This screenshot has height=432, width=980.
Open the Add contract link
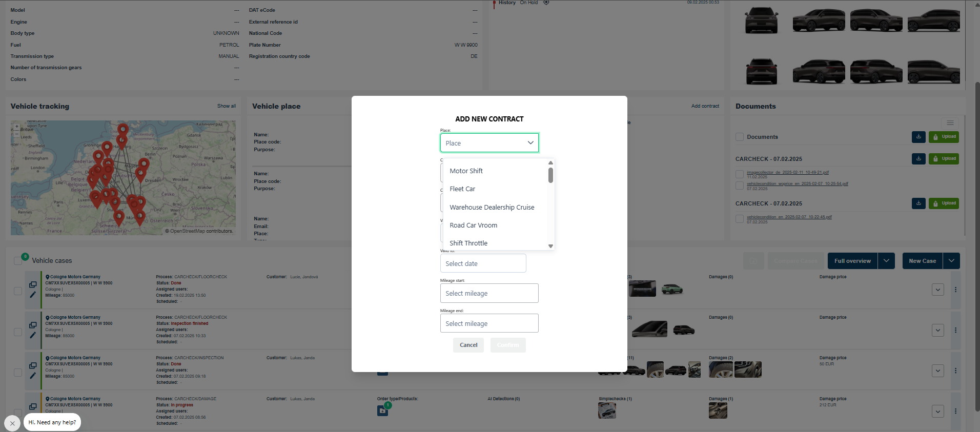(x=705, y=106)
